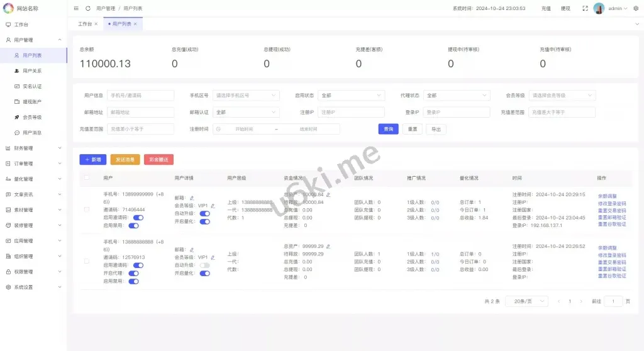This screenshot has width=644, height=351.
Task: Click the orange 发送消息 button
Action: 125,160
